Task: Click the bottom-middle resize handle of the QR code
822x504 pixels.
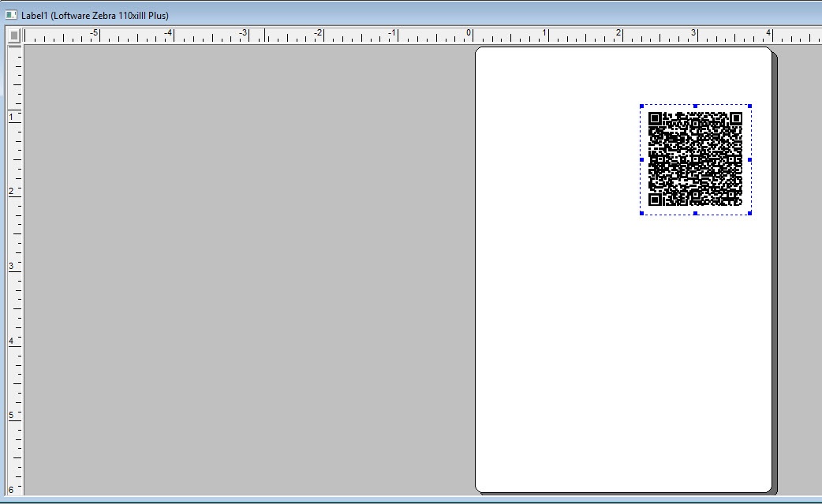Action: pyautogui.click(x=696, y=213)
